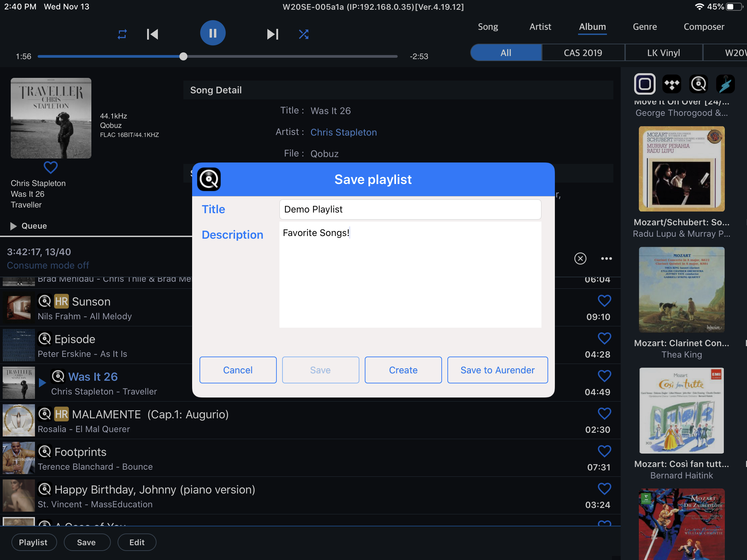Viewport: 747px width, 560px height.
Task: Click the Qobuz logo in dialog header
Action: coord(209,179)
